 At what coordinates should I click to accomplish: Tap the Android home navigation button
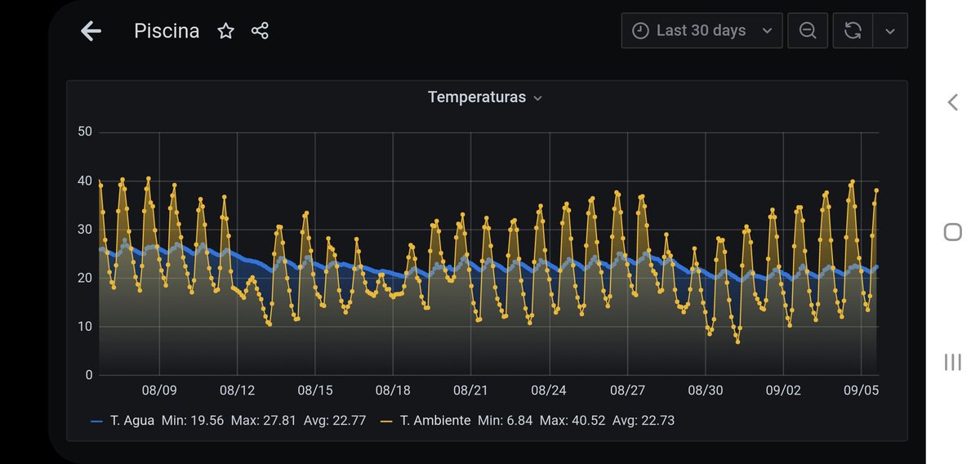pyautogui.click(x=952, y=232)
